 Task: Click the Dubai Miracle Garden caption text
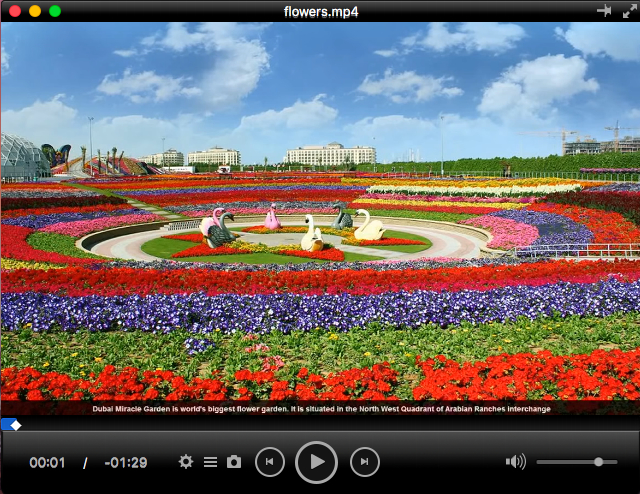320,408
